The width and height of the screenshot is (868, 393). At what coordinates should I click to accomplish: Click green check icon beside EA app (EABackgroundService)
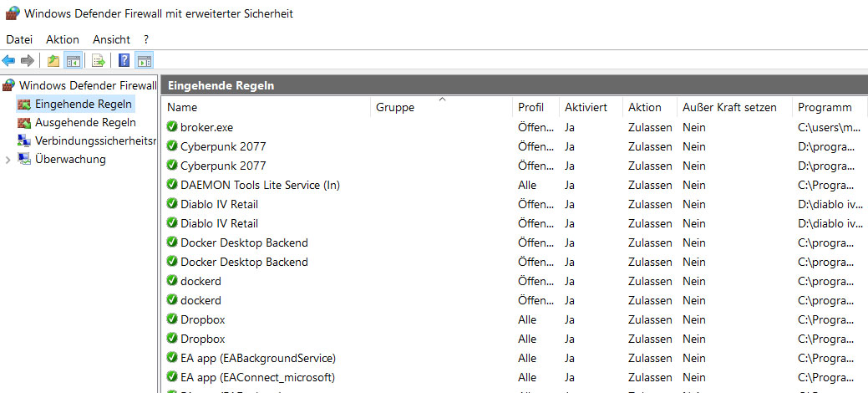(x=172, y=358)
